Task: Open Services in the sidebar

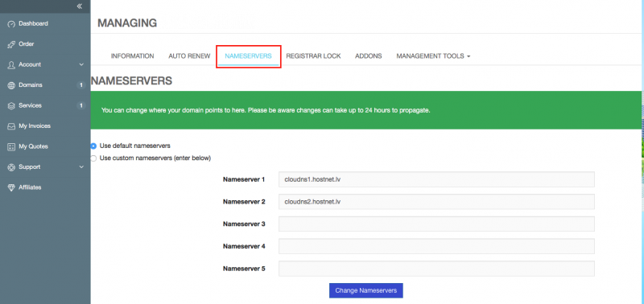Action: point(30,105)
